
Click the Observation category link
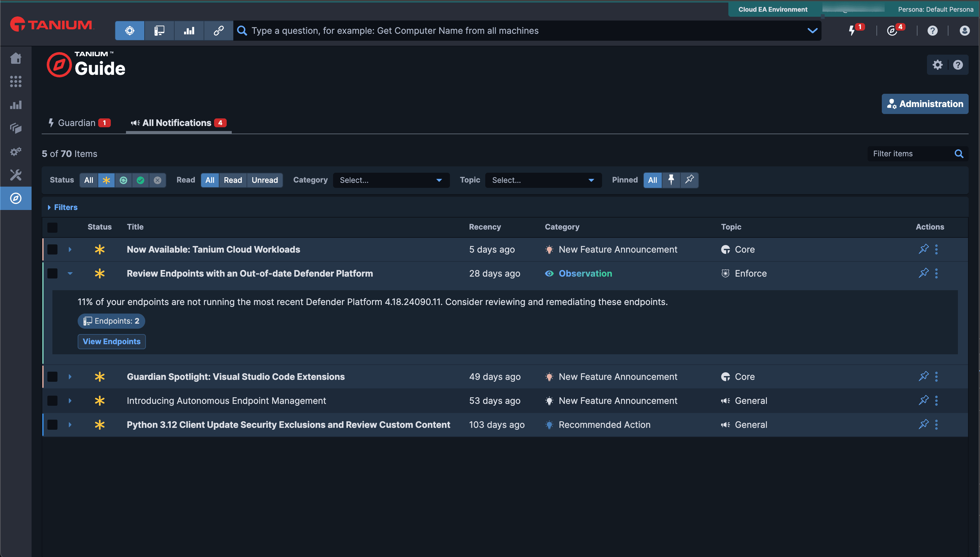pos(585,273)
